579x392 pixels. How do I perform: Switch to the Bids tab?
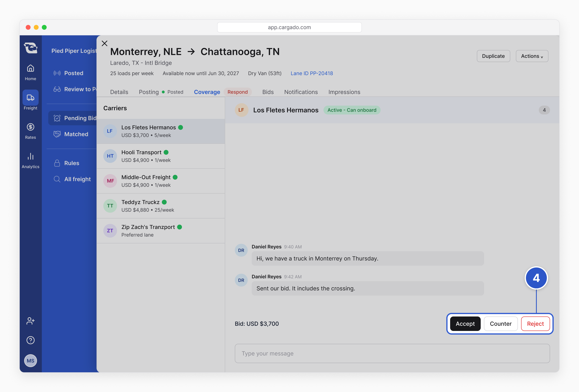pyautogui.click(x=268, y=92)
